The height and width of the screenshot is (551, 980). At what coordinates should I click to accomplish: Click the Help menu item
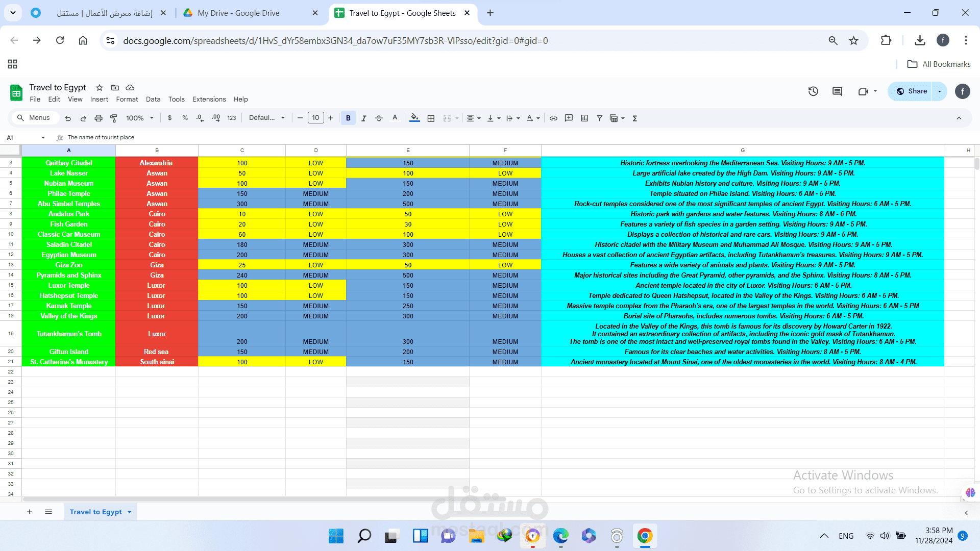(x=240, y=99)
